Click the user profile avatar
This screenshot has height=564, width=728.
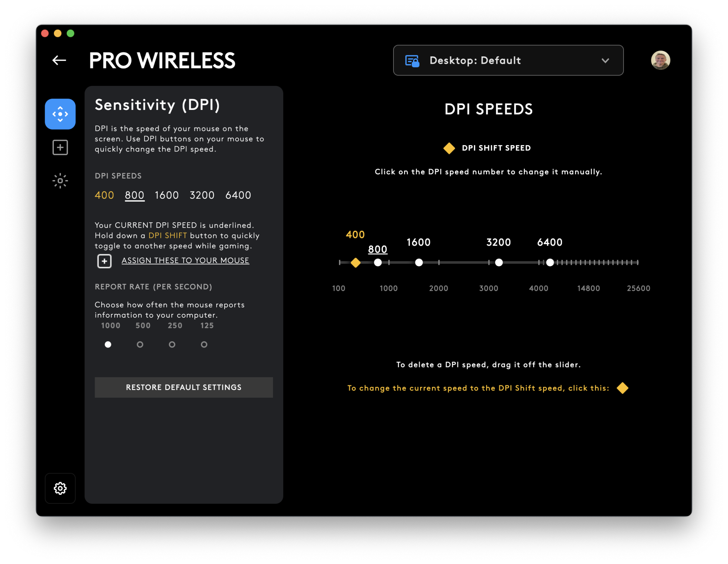pos(660,60)
